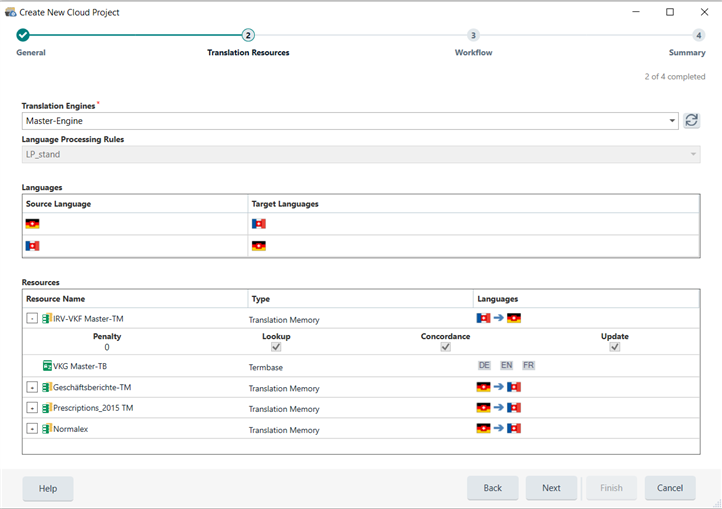The height and width of the screenshot is (509, 722).
Task: Toggle the Concordance checkbox
Action: (x=445, y=347)
